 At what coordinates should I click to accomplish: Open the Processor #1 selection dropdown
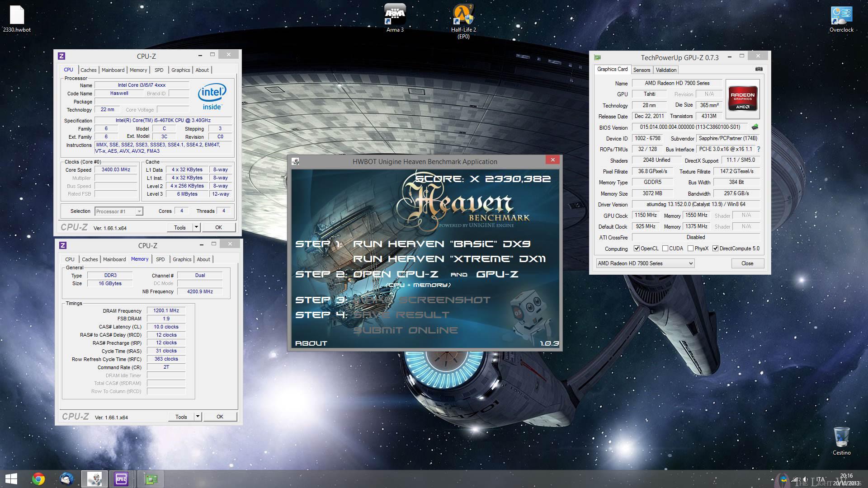(x=119, y=211)
